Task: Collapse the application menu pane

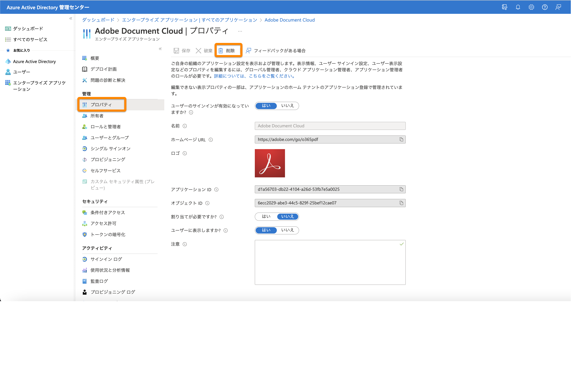Action: click(x=161, y=49)
